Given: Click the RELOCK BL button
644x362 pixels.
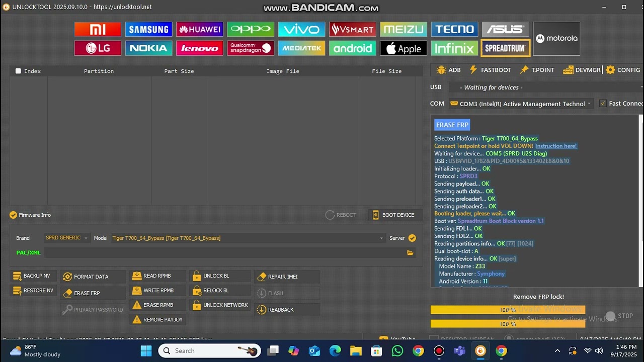Looking at the screenshot, I should tap(220, 291).
